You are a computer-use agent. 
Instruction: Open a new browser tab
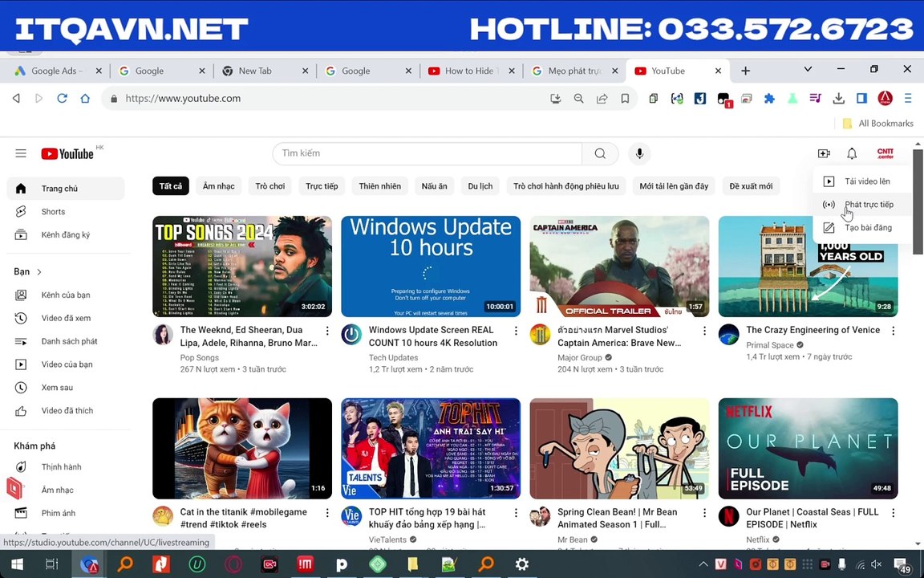click(745, 71)
